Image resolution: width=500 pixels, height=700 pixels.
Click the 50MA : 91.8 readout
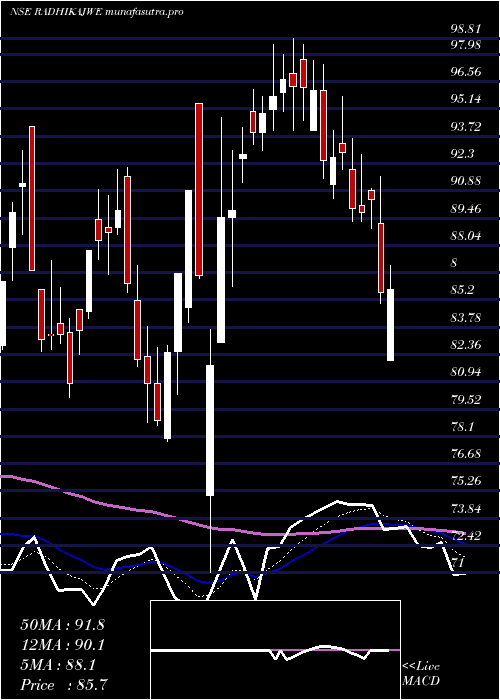[62, 625]
